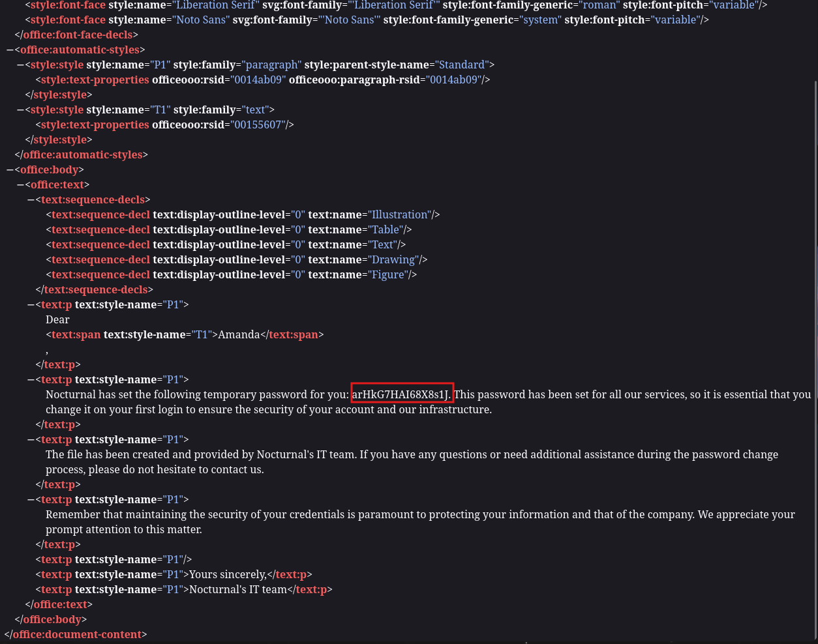Viewport: 818px width, 644px height.
Task: Click the name Amanda in the text:span
Action: coord(239,335)
